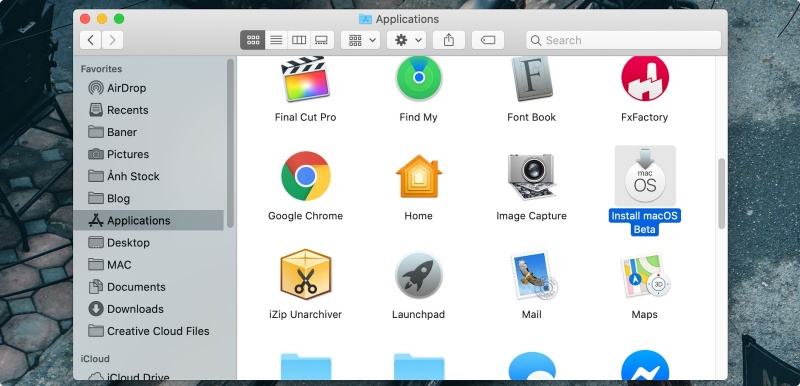This screenshot has height=386, width=800.
Task: Open the group-by arrangement dropdown
Action: (x=361, y=40)
